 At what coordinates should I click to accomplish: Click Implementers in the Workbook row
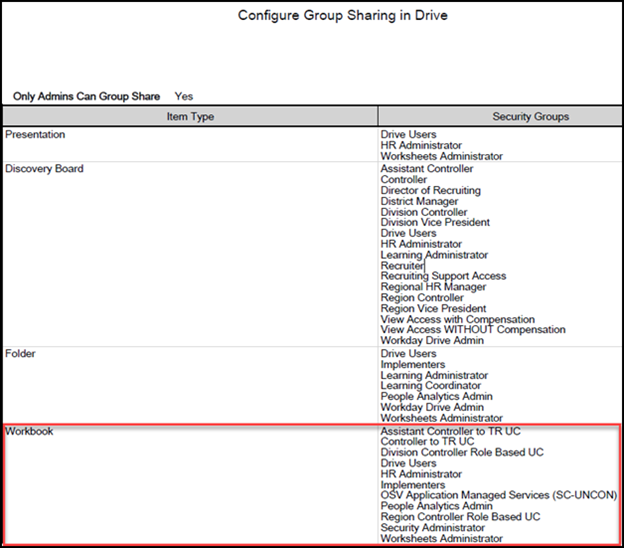click(x=413, y=485)
